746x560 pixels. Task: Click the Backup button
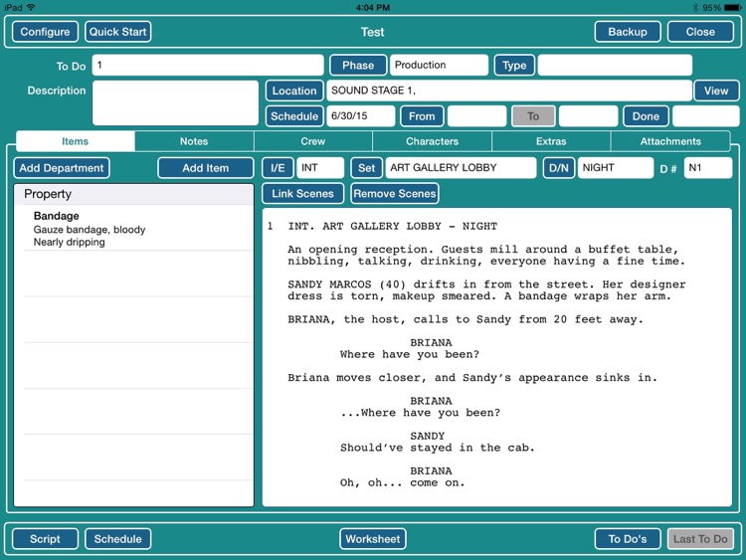627,32
